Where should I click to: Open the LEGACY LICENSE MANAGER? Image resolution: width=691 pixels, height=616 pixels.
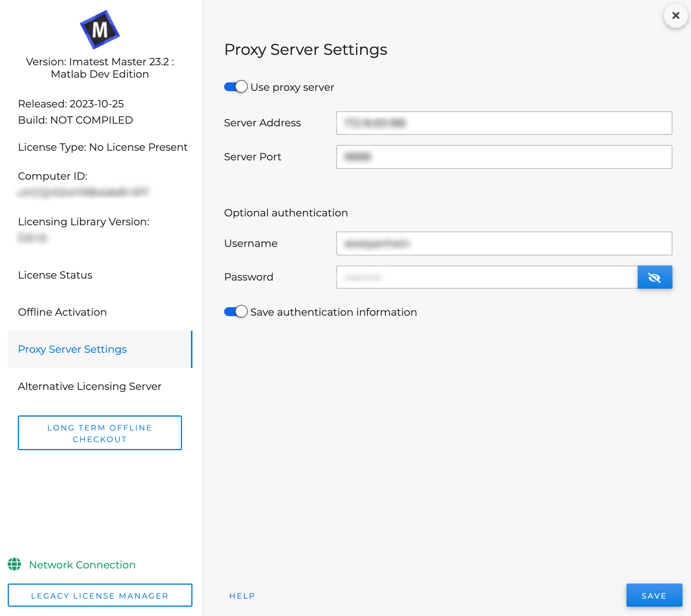pos(100,595)
